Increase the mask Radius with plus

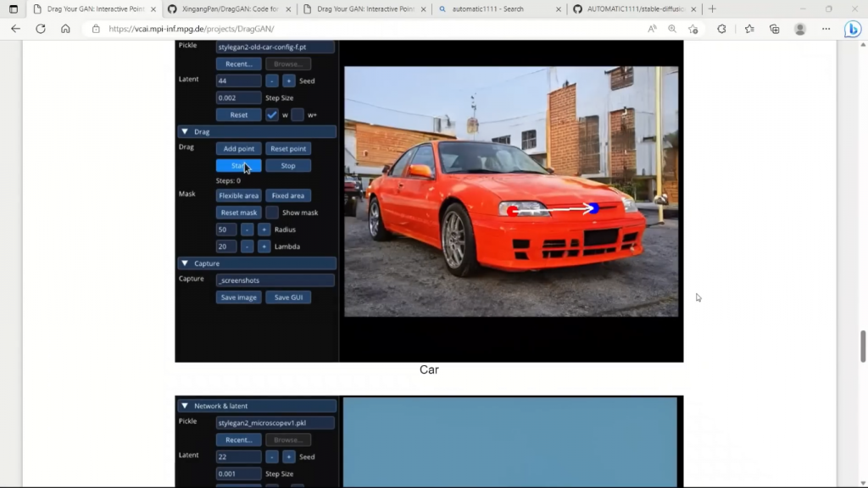point(264,230)
